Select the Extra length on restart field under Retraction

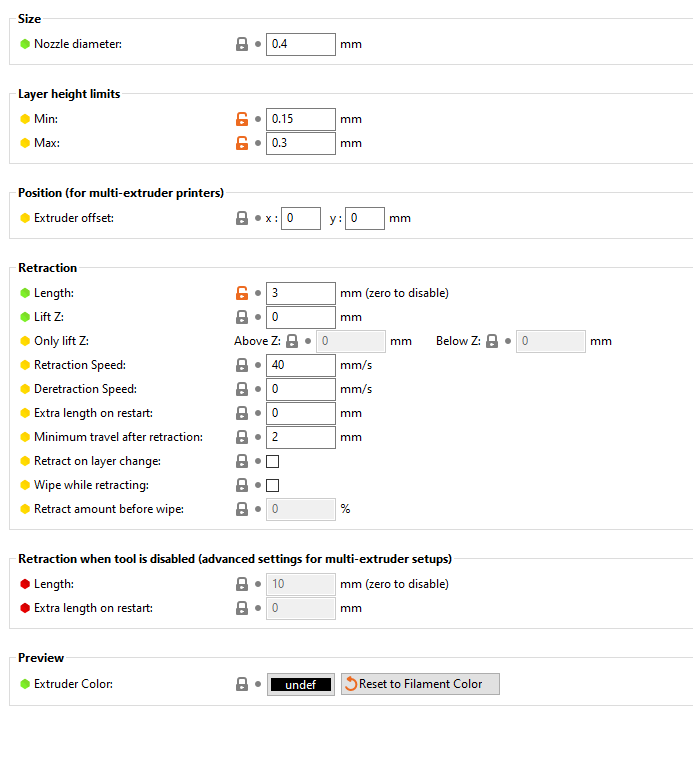[300, 413]
